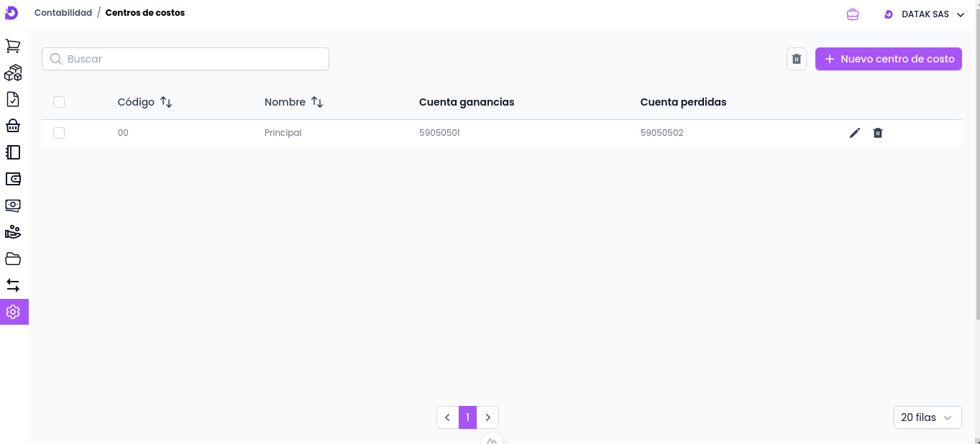
Task: Open the wallet sidebar icon
Action: tap(13, 179)
